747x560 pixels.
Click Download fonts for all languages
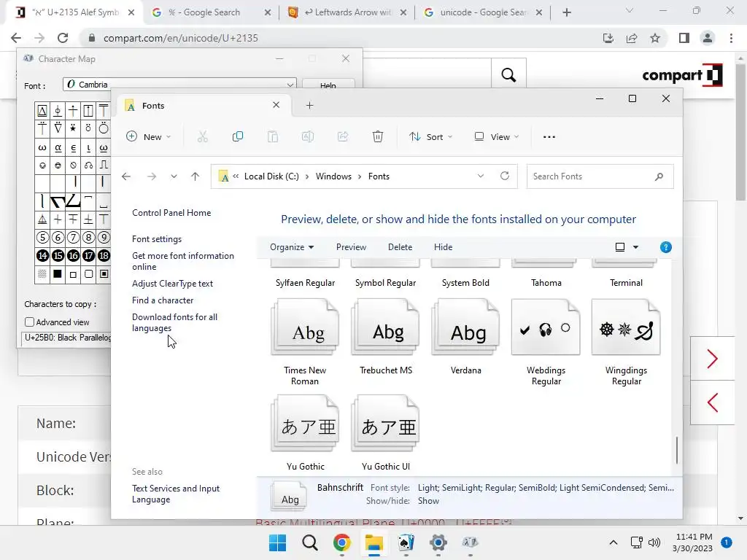click(174, 322)
